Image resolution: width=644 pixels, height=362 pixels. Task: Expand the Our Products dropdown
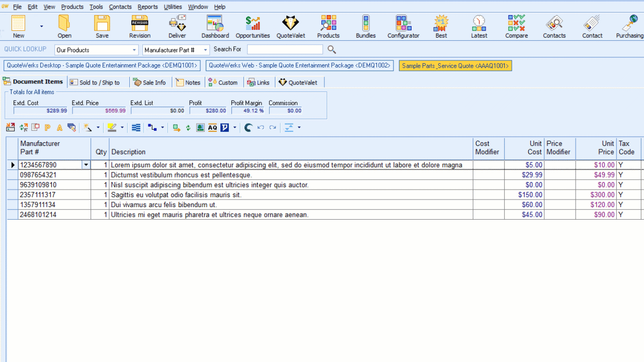click(134, 50)
